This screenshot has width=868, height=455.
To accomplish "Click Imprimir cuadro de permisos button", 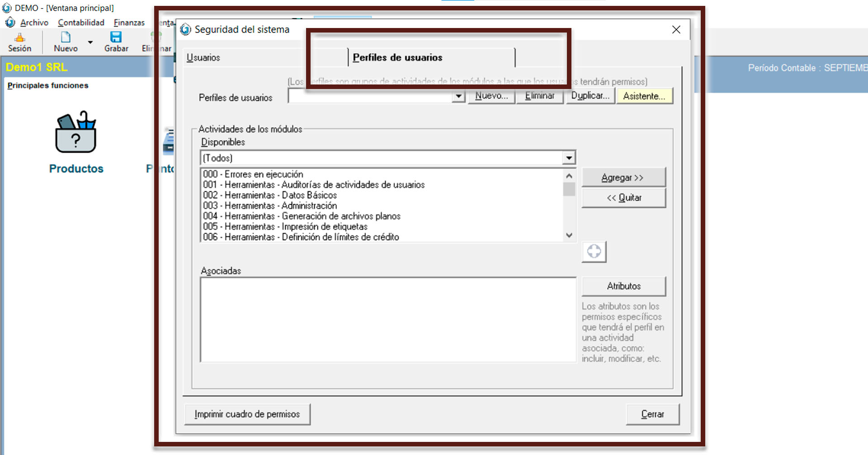I will [247, 414].
